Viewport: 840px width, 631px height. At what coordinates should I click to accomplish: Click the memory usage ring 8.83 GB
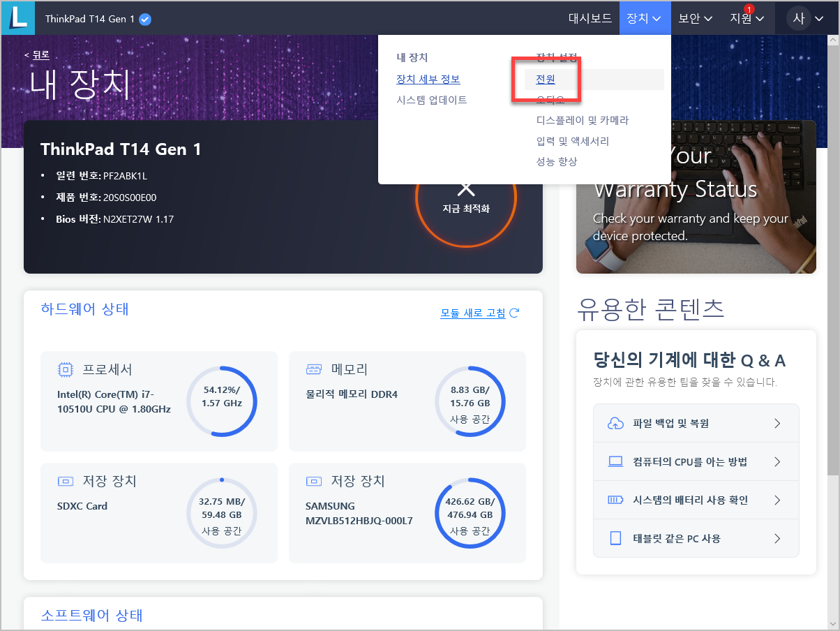(x=470, y=401)
